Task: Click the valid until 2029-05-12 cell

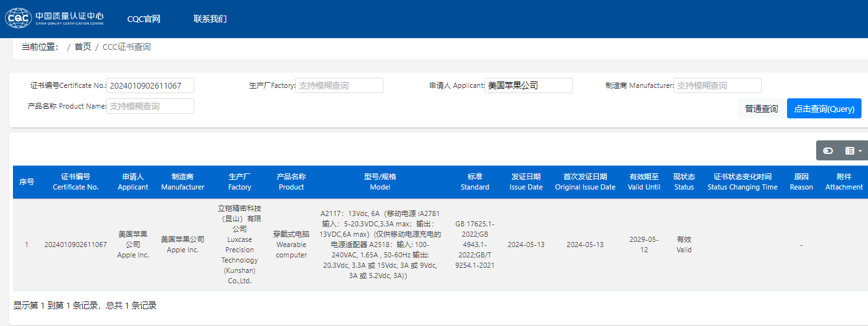Action: (x=644, y=244)
